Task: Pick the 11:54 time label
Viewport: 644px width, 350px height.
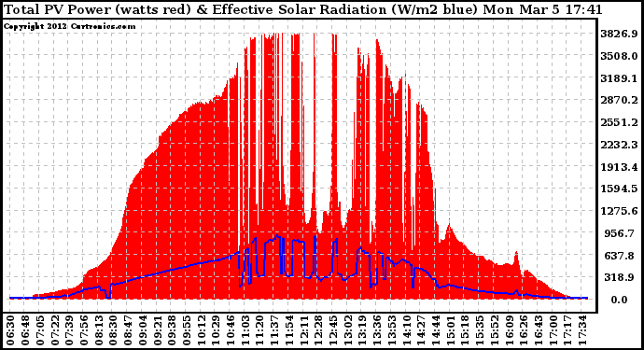Action: [x=289, y=330]
